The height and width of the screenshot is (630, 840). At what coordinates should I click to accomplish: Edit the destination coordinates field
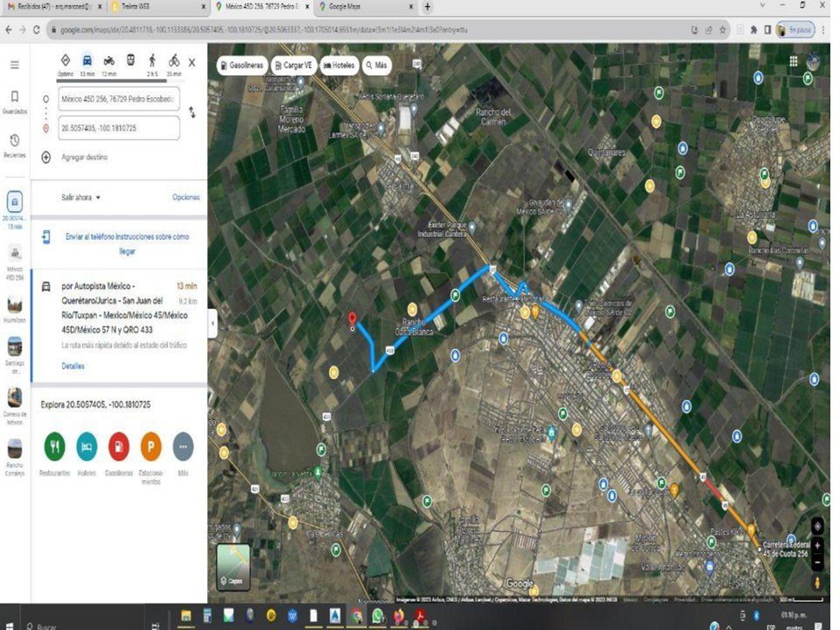tap(119, 128)
